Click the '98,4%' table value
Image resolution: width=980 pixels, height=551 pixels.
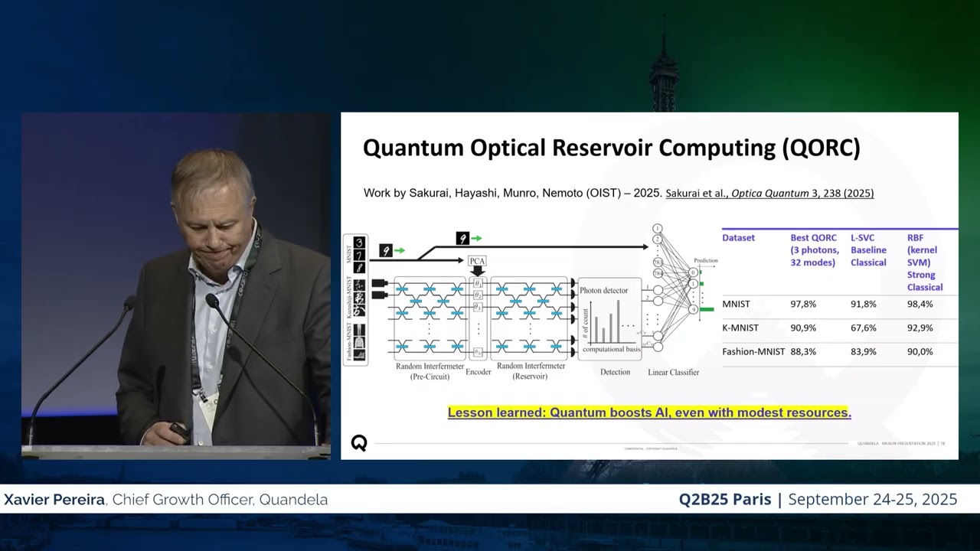(x=920, y=305)
